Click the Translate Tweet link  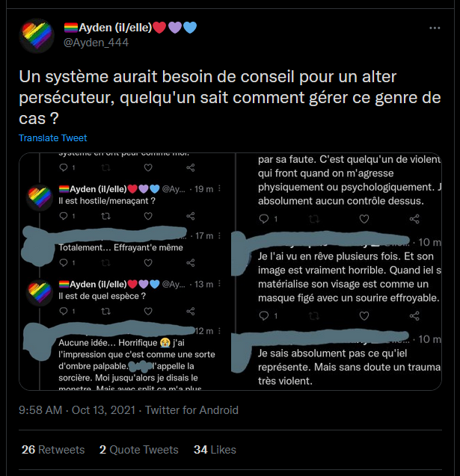[52, 137]
